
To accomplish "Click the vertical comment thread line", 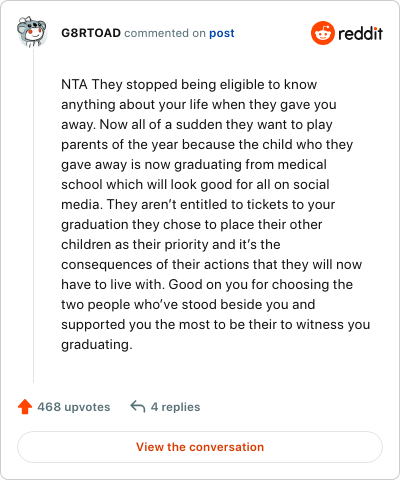I will (33, 217).
